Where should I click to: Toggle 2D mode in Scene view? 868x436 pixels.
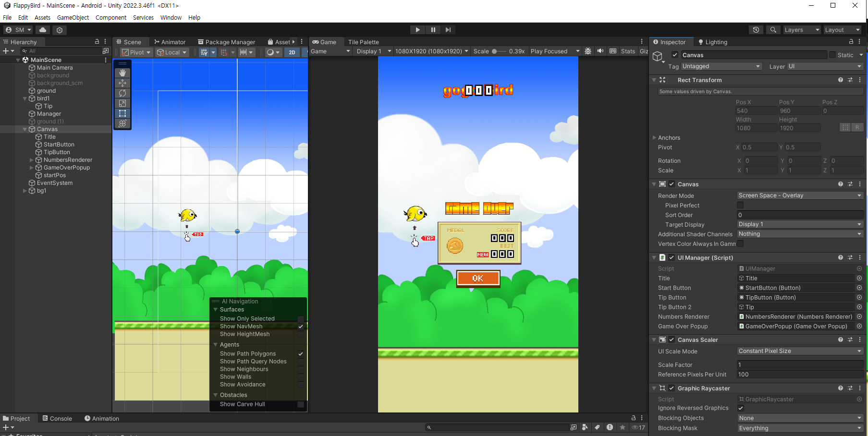click(292, 52)
